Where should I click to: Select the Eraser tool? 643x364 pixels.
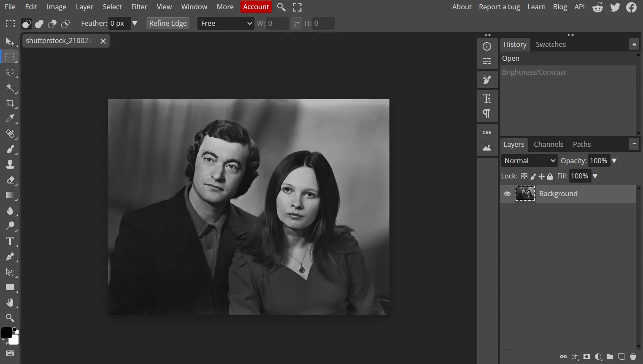[11, 180]
